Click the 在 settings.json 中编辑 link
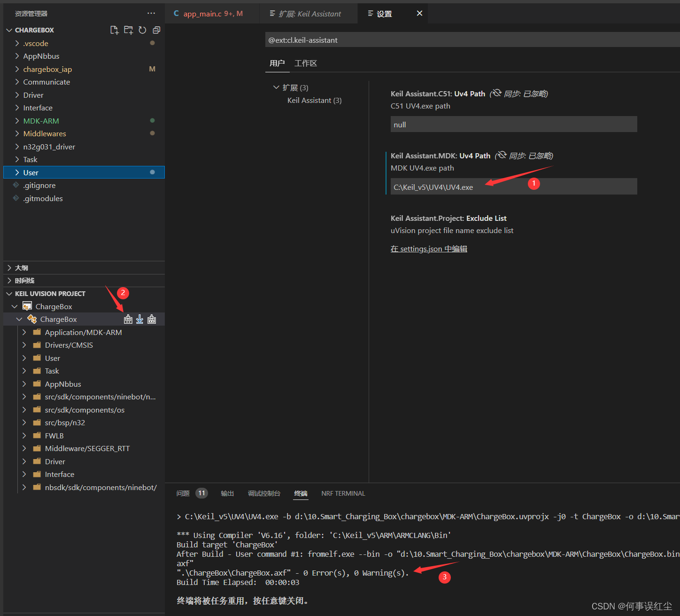The height and width of the screenshot is (616, 680). click(x=429, y=249)
